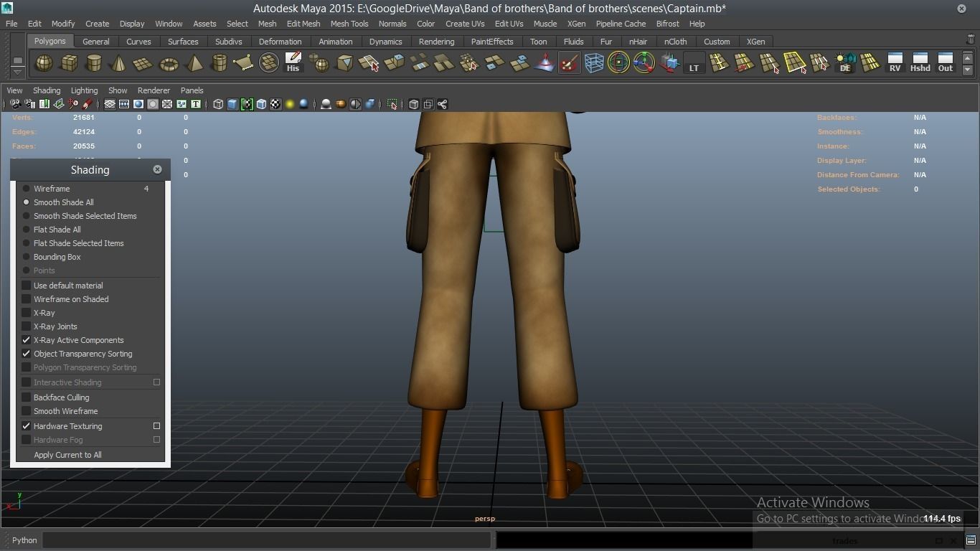The width and height of the screenshot is (980, 551).
Task: Open the Hshd Hypershade shelf button
Action: pos(920,63)
